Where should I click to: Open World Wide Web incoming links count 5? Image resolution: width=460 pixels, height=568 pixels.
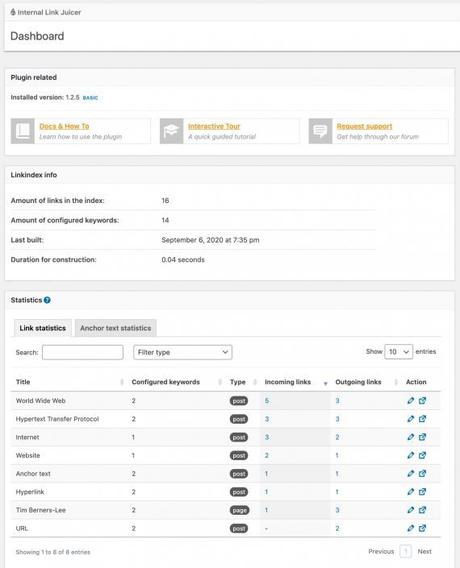click(x=267, y=401)
